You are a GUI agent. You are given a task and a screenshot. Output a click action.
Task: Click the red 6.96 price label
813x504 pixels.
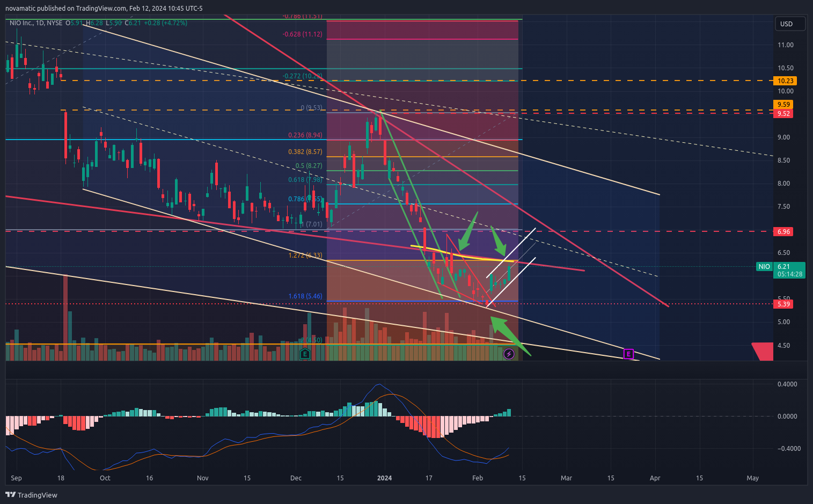coord(783,232)
